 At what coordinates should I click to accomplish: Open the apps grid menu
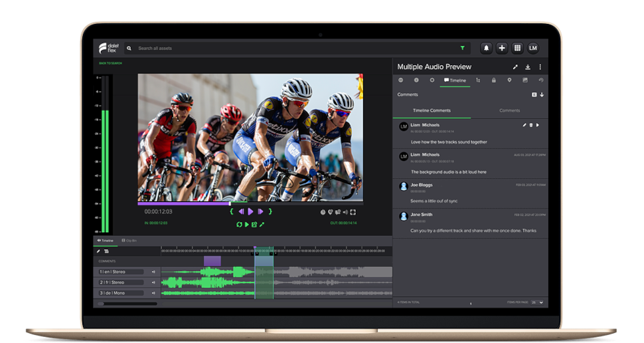coord(517,48)
